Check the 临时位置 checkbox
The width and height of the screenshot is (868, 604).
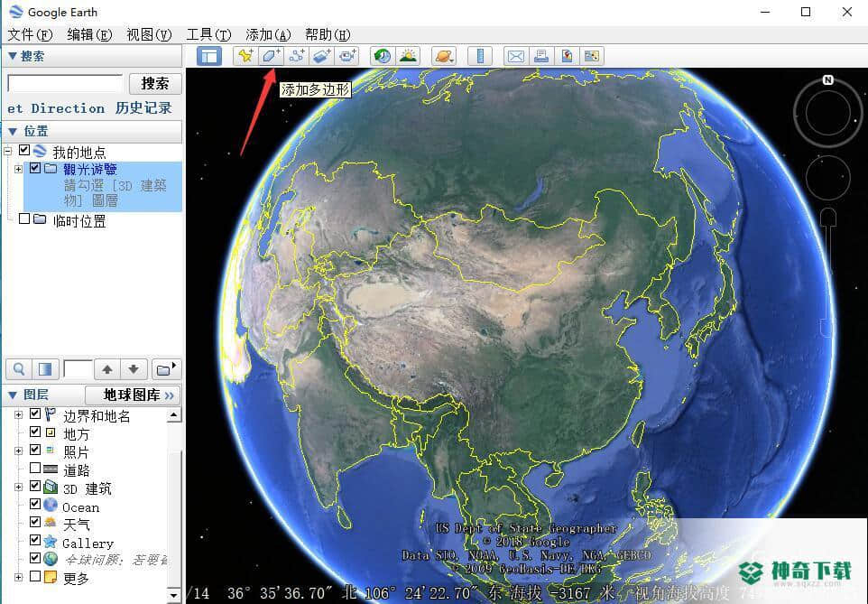click(x=23, y=218)
